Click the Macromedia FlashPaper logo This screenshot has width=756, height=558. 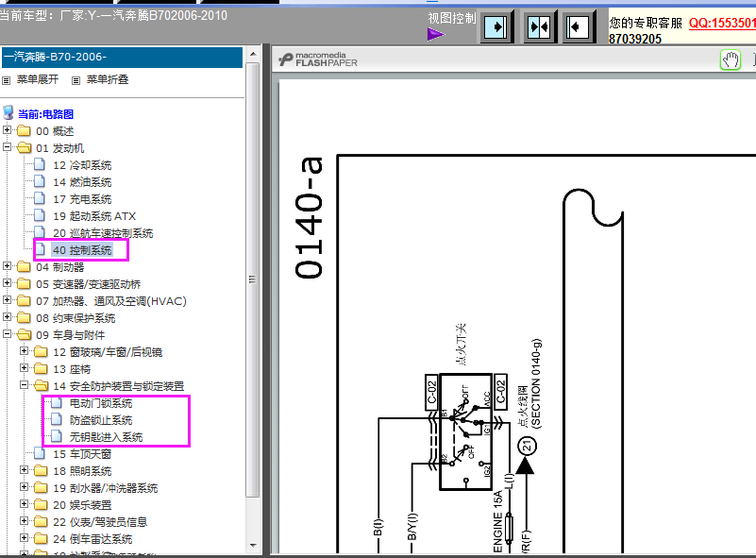[318, 59]
